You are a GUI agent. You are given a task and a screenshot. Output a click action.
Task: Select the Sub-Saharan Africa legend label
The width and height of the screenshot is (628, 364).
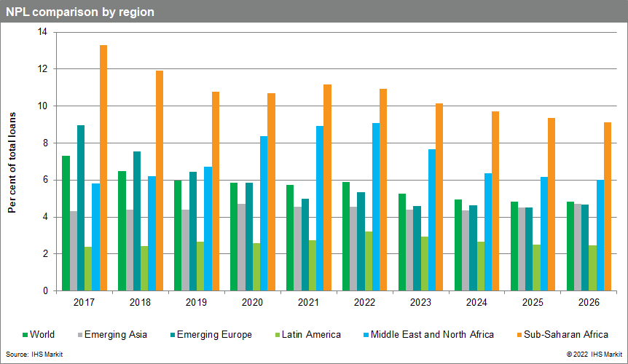(565, 335)
